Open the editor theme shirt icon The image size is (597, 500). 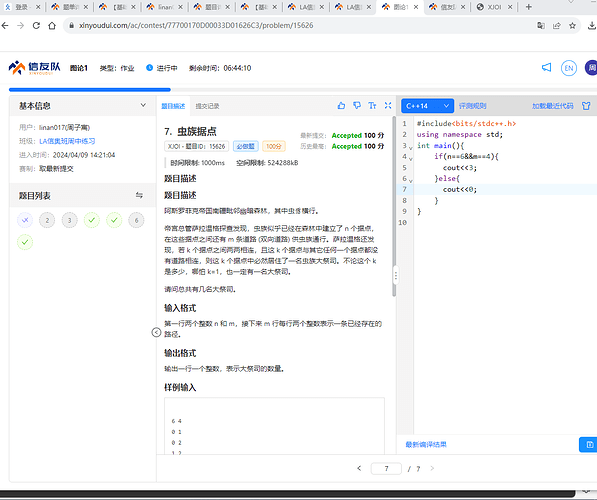click(x=586, y=106)
